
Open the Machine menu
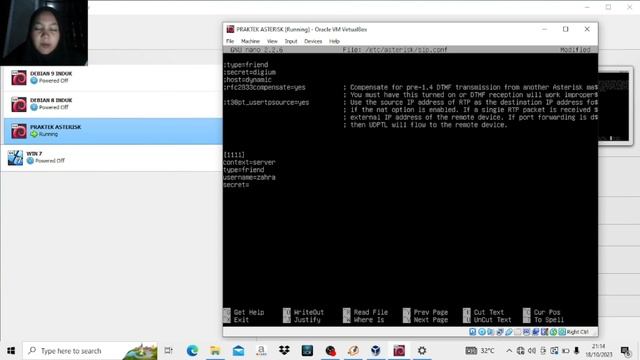250,41
